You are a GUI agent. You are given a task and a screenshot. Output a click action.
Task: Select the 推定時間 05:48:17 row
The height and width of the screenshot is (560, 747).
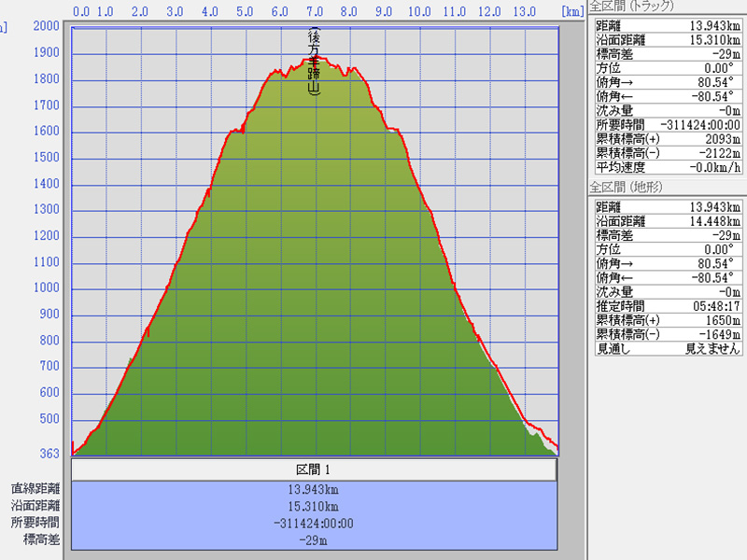[668, 306]
